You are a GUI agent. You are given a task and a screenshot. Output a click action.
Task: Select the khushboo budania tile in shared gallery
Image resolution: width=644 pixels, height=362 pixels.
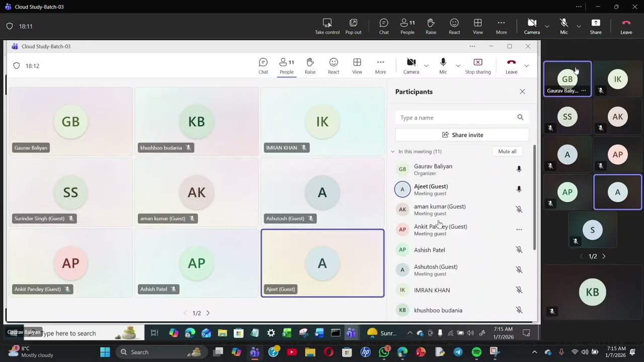[197, 121]
